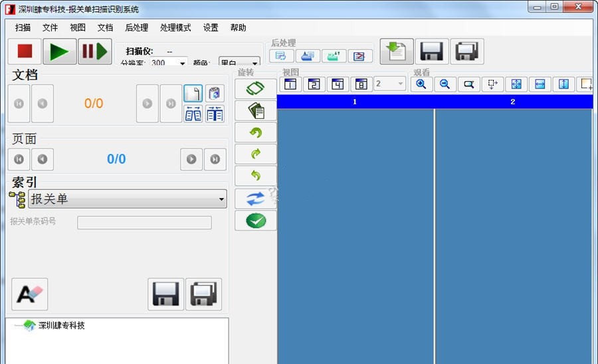Rotate clockwise with green right arrow
This screenshot has width=598, height=364.
point(256,154)
